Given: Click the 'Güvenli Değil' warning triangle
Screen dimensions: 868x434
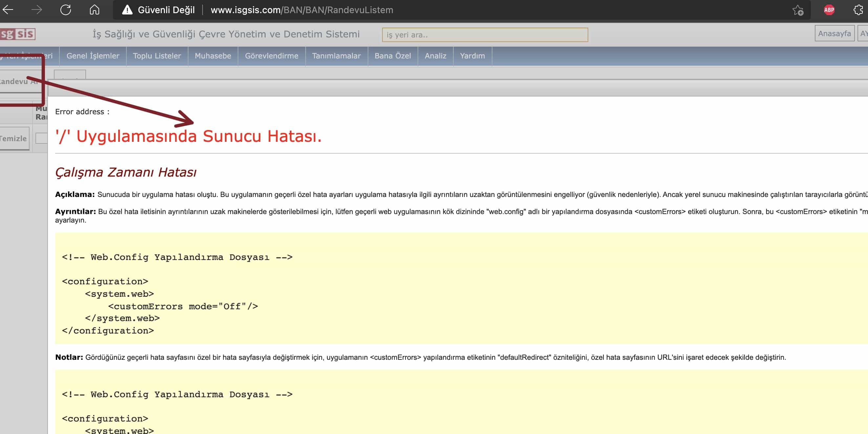Looking at the screenshot, I should 127,10.
